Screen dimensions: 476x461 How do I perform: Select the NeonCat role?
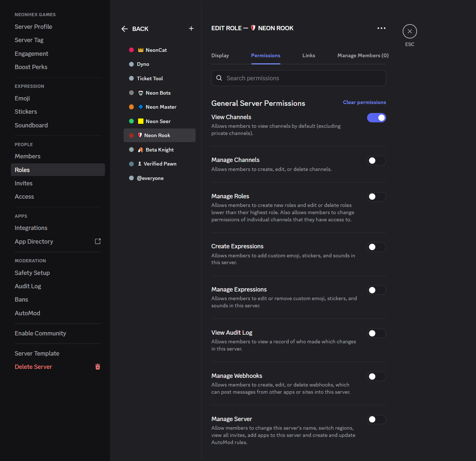160,50
